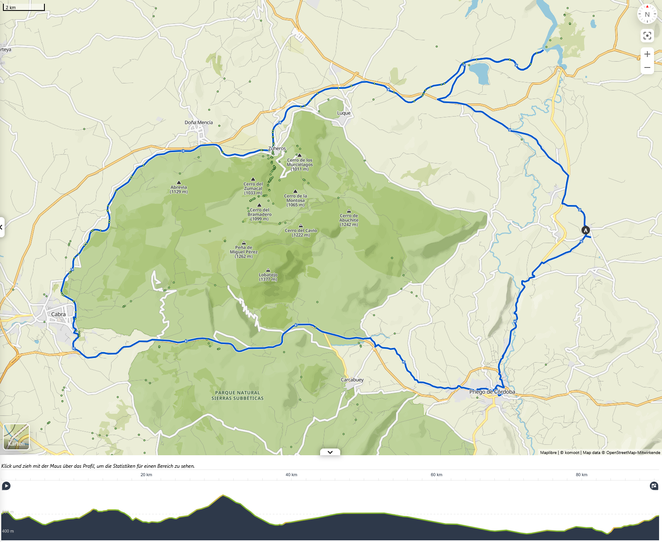Reset map orientation with the north compass
Image resolution: width=662 pixels, height=542 pixels.
(x=647, y=14)
